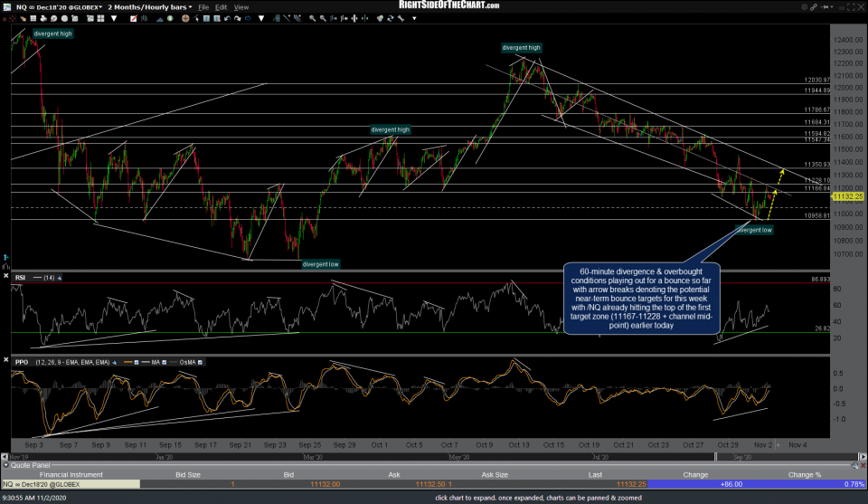
Task: Expand the middle toolbar white triangle dropdown
Action: pos(261,18)
